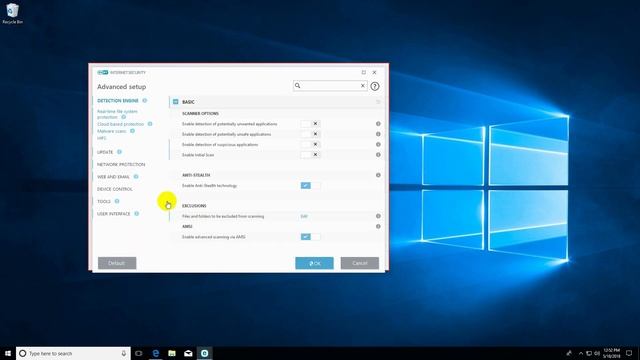
Task: Open the Recycle Bin desktop icon
Action: point(12,13)
